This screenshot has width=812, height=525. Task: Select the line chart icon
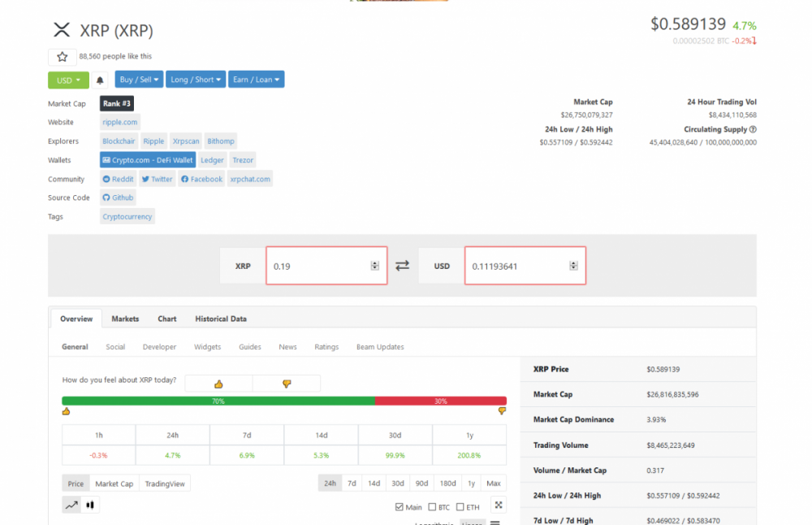[71, 504]
